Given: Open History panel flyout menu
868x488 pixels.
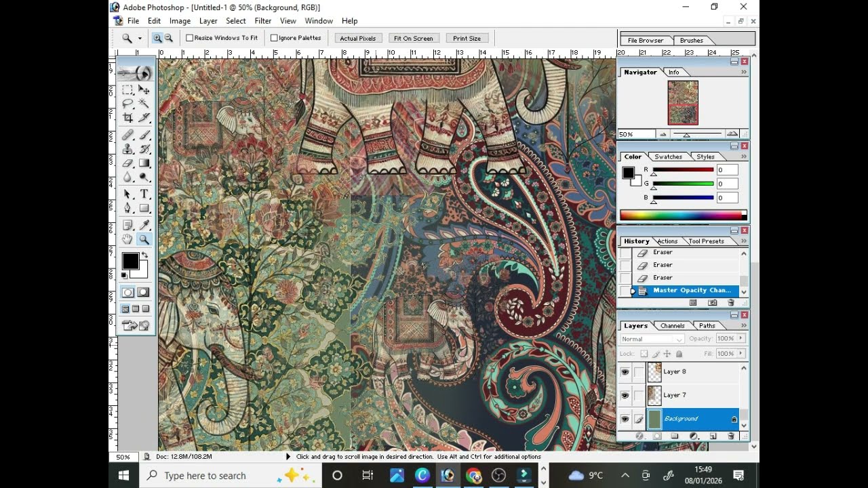Looking at the screenshot, I should pos(744,241).
